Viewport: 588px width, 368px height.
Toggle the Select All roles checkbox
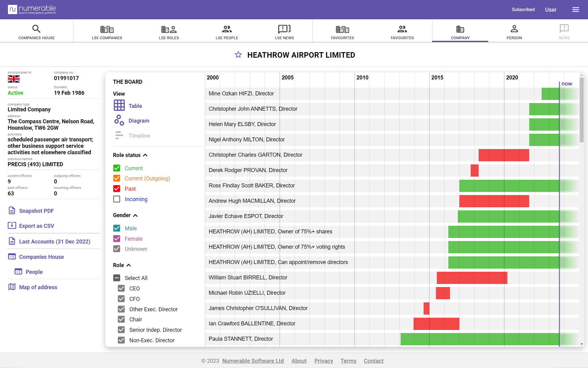(117, 278)
